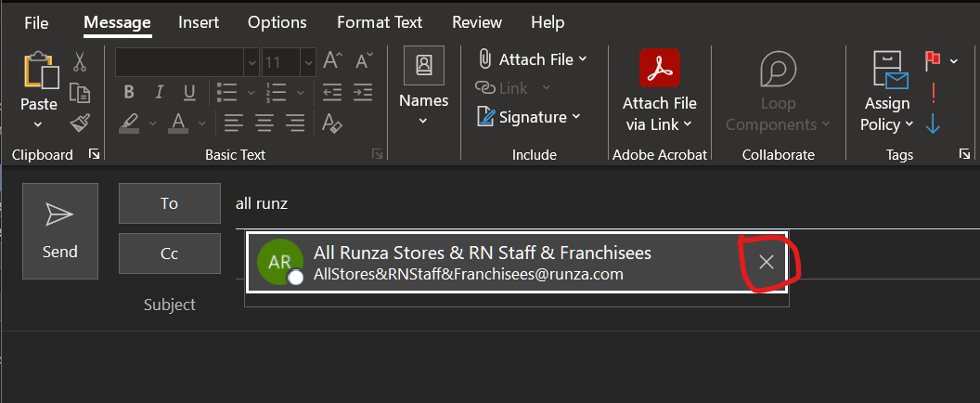Center align the text

[x=264, y=122]
